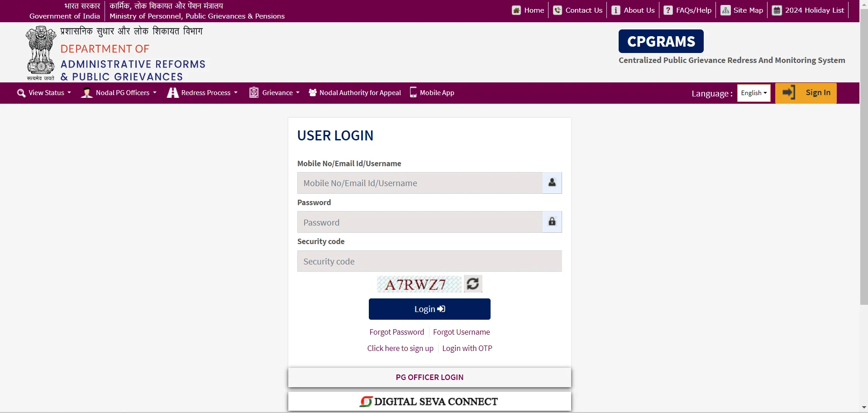Click the 'Government of India' text

click(x=65, y=16)
